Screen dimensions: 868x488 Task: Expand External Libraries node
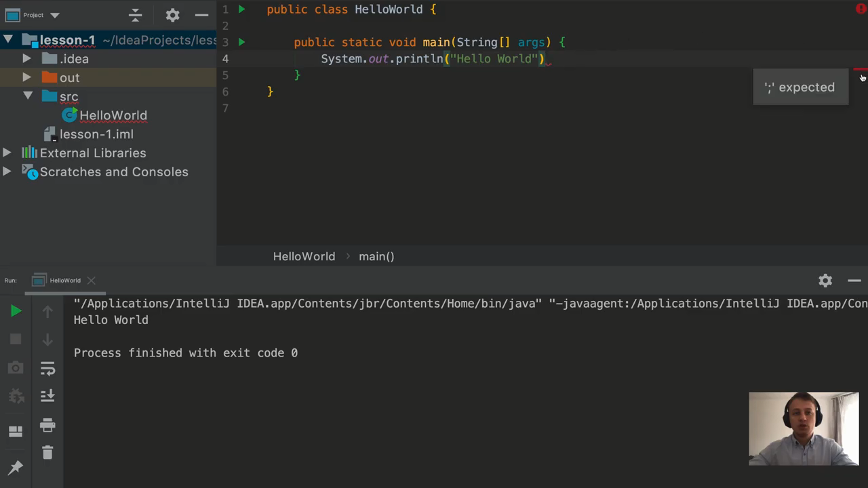[7, 153]
